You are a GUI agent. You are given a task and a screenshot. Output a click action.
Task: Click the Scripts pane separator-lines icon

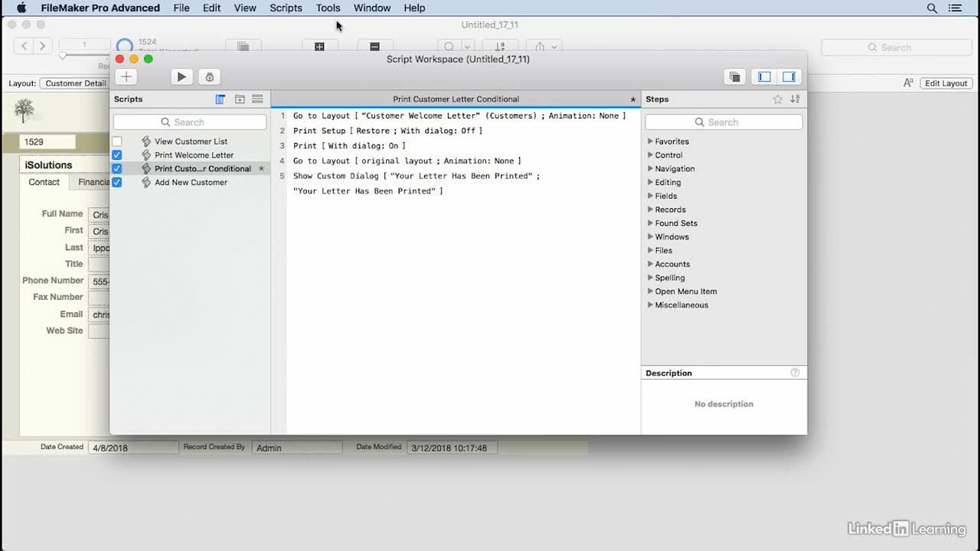257,99
